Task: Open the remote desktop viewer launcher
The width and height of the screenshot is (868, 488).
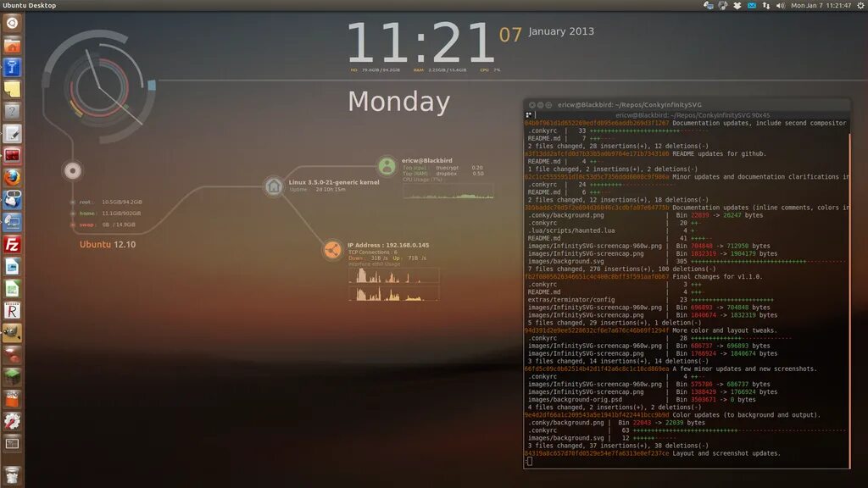Action: click(x=12, y=223)
